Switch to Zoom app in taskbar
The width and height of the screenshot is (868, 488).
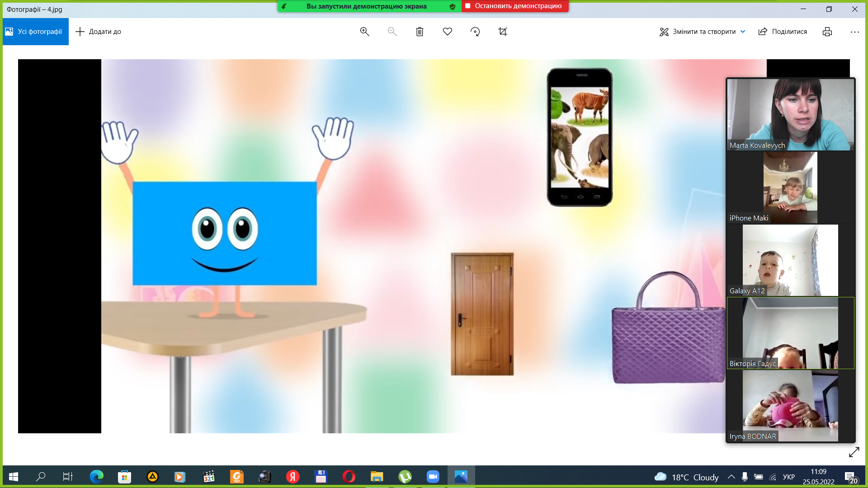pyautogui.click(x=433, y=477)
